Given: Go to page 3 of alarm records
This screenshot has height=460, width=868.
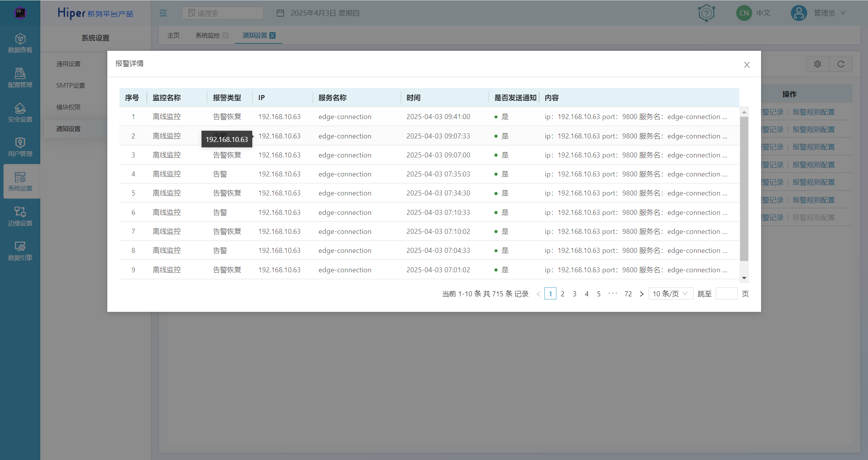Looking at the screenshot, I should point(575,294).
